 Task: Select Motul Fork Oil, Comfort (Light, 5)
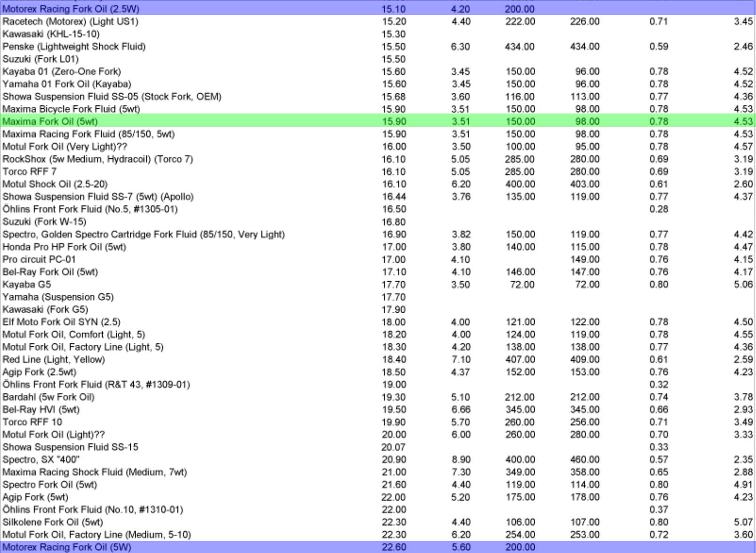73,334
